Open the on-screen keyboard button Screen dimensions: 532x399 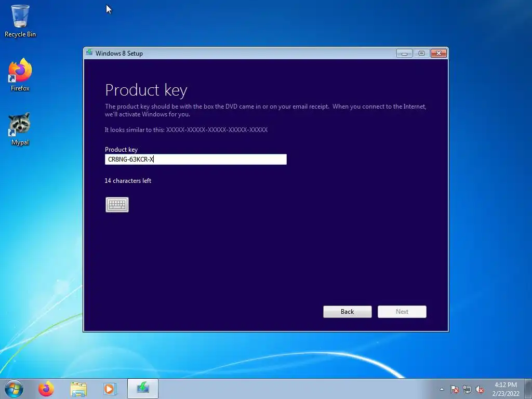[x=117, y=205]
